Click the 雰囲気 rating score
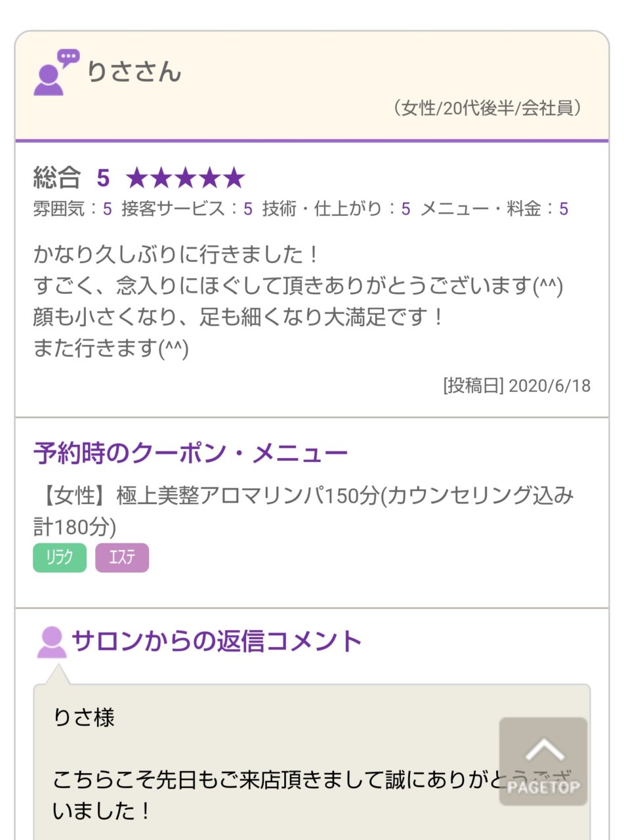The image size is (624, 840). (107, 209)
